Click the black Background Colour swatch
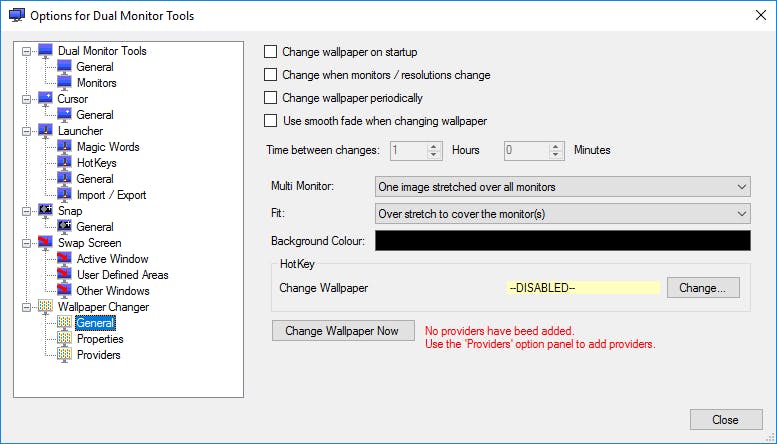 [x=562, y=241]
